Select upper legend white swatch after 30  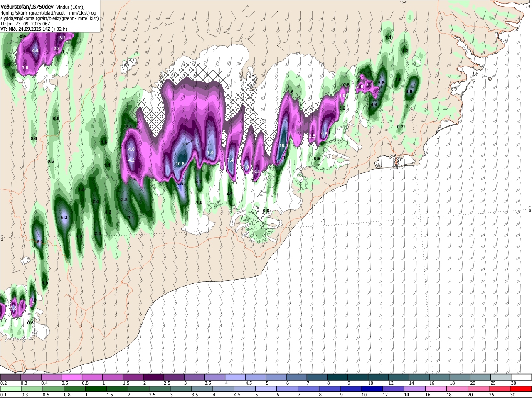coord(522,377)
